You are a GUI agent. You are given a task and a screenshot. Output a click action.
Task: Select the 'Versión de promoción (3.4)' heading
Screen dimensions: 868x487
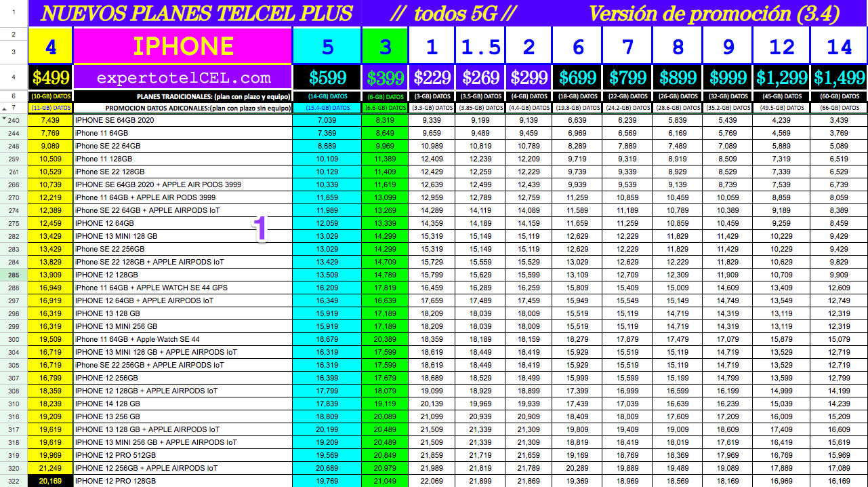[714, 13]
